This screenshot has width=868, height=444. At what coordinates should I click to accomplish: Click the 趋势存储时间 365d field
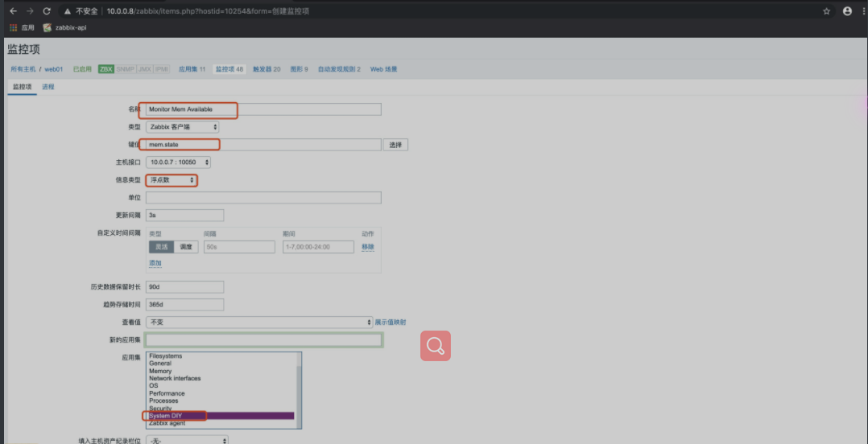point(185,305)
